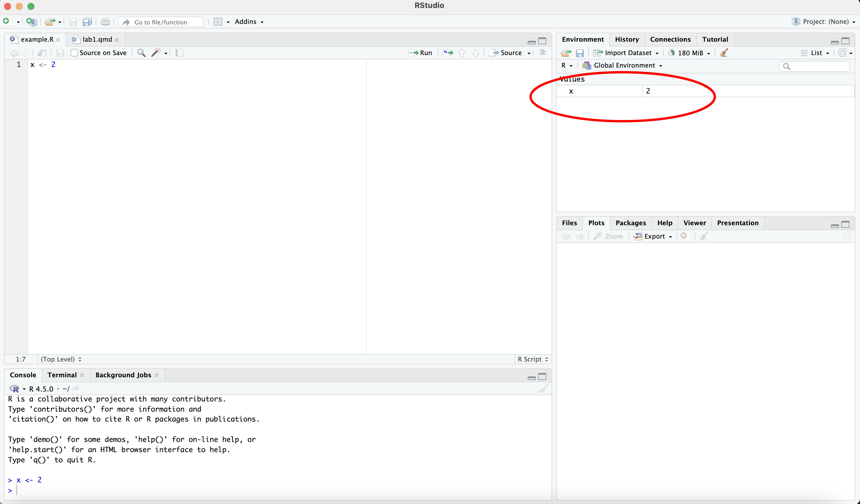Click the compile report notebook icon
This screenshot has width=860, height=504.
click(180, 53)
